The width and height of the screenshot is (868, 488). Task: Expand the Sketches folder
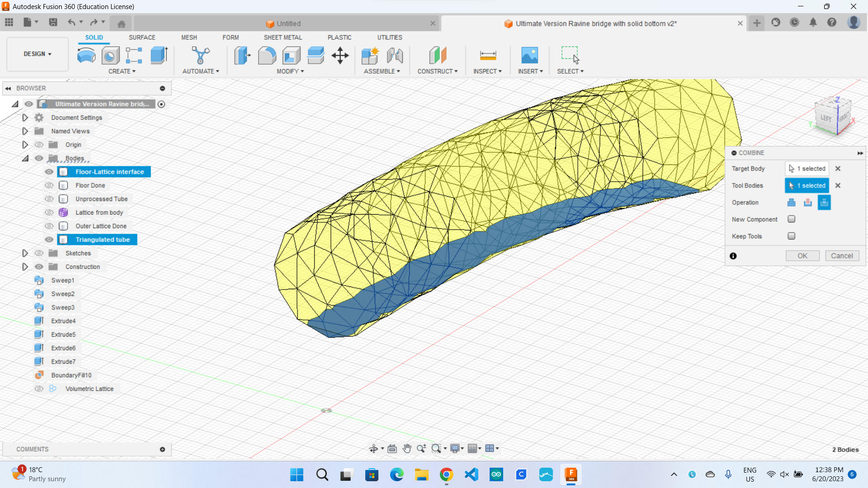pyautogui.click(x=25, y=253)
